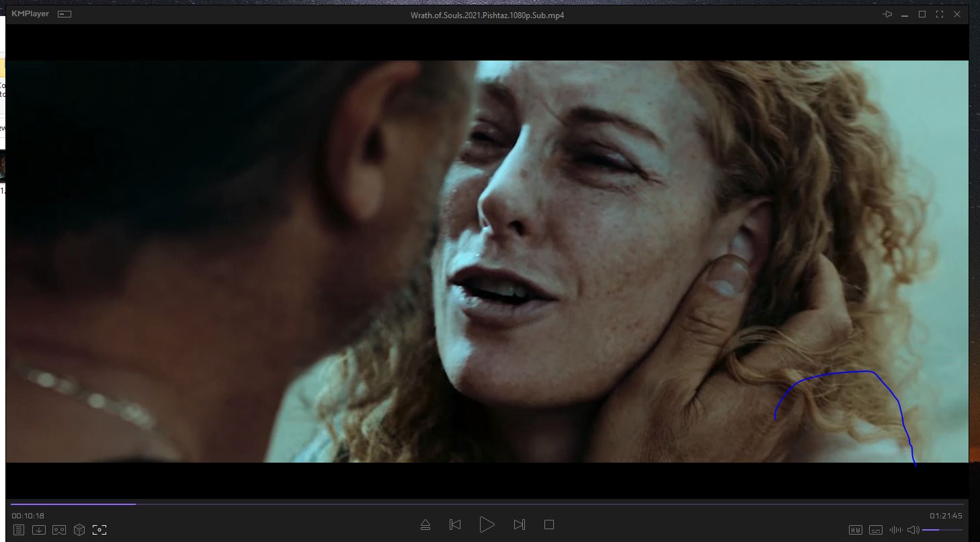Stop playback with the square button
The height and width of the screenshot is (542, 980).
click(x=549, y=525)
